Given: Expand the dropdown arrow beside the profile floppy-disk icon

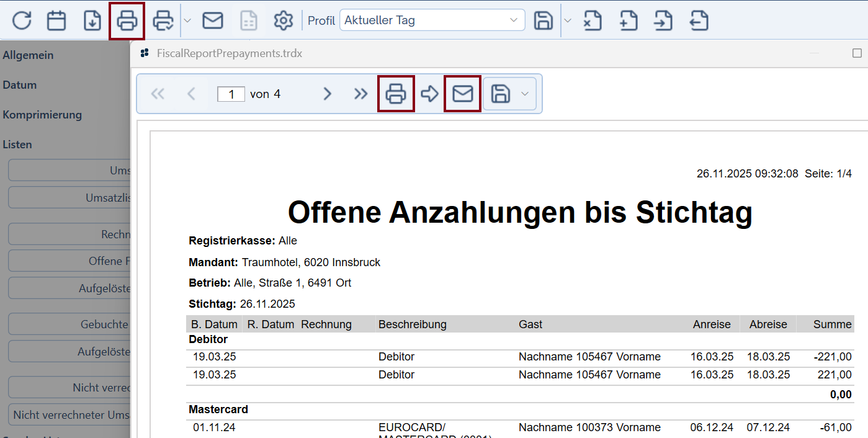Looking at the screenshot, I should (x=568, y=20).
